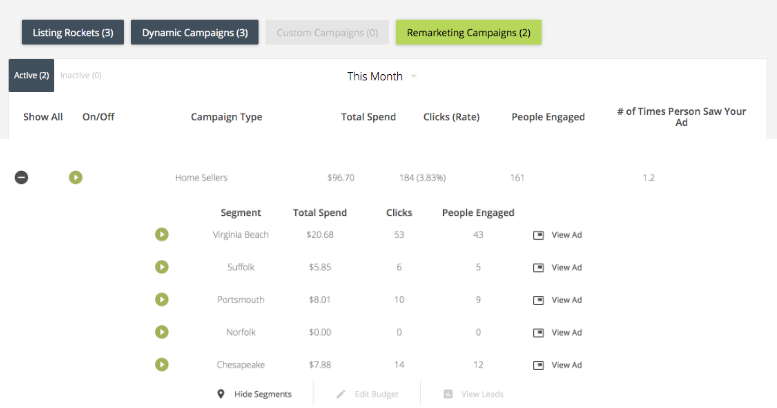Open the Custom Campaigns tab
This screenshot has width=777, height=408.
click(x=327, y=32)
